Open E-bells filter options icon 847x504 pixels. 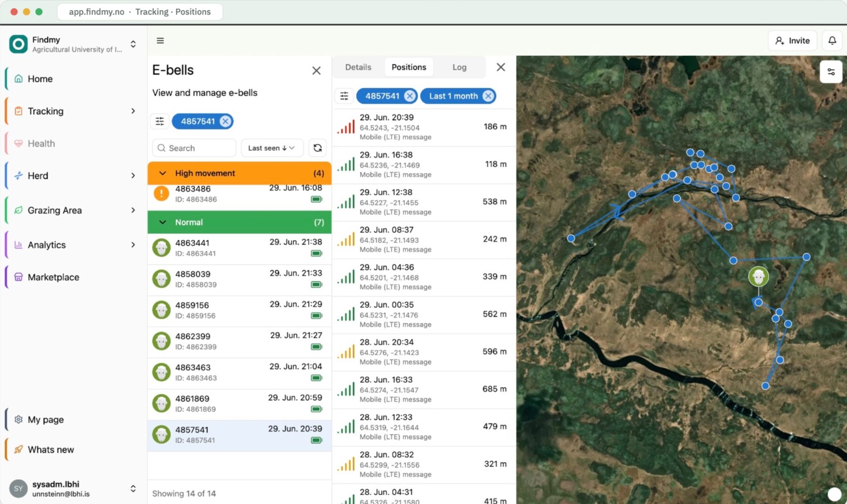coord(160,121)
